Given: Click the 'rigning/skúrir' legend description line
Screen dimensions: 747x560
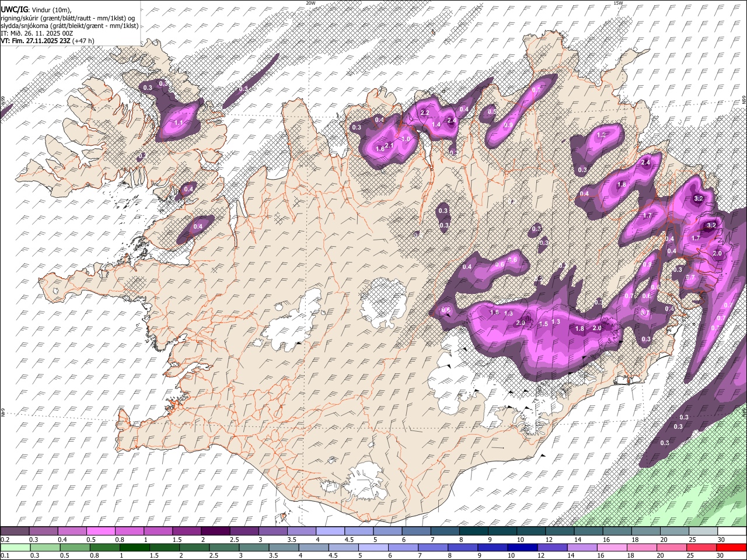Looking at the screenshot, I should click(68, 18).
